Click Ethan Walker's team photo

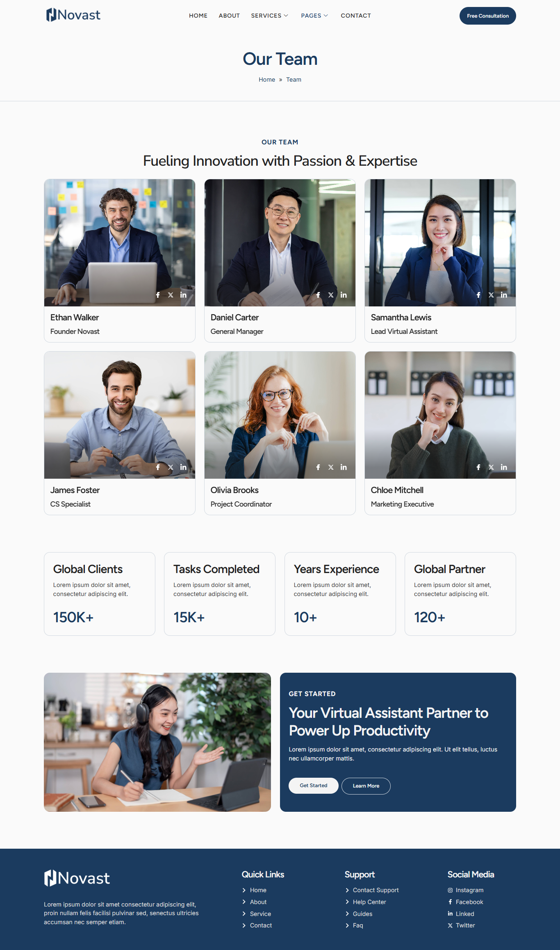[x=120, y=243]
